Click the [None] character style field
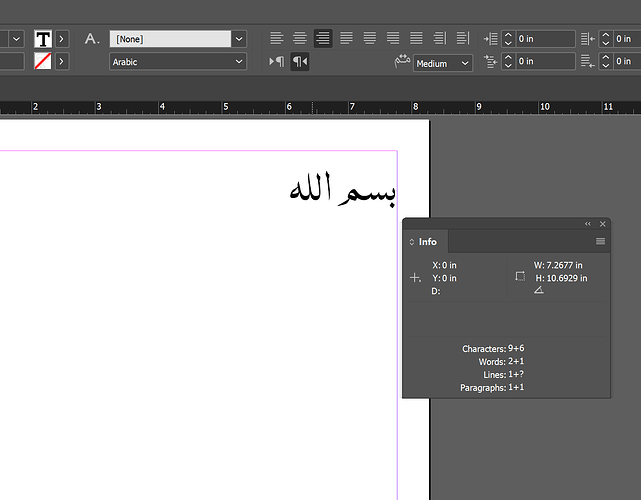Viewport: 641px width, 500px height. click(170, 39)
